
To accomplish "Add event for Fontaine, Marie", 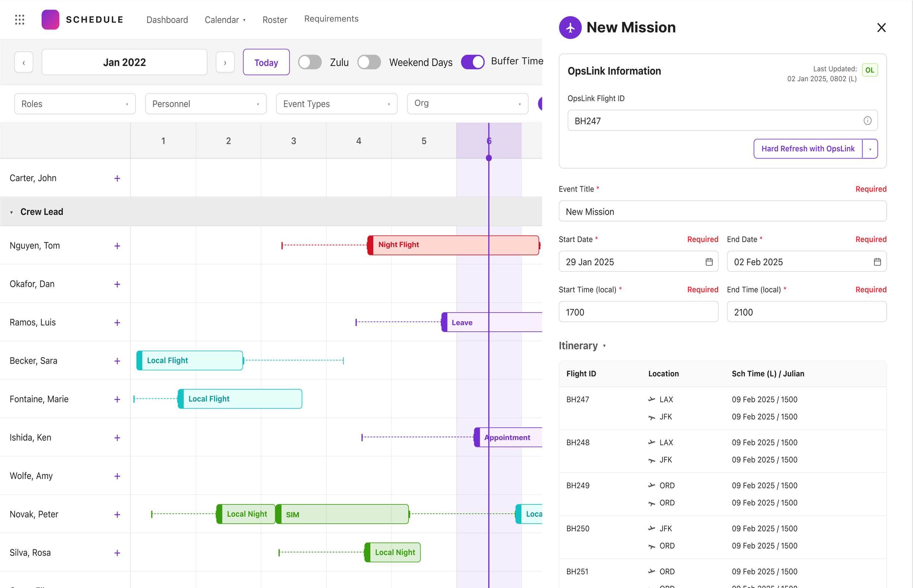I will click(117, 400).
